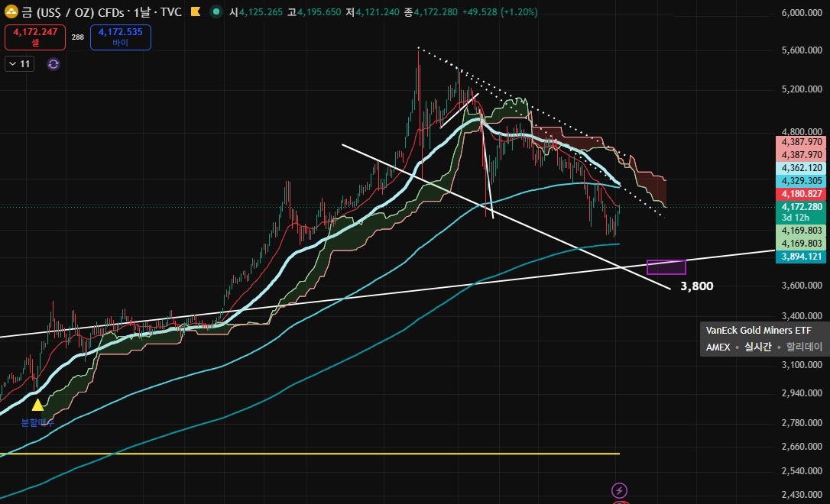Click the change value +49.528 (+1.20%)
830x504 pixels.
click(x=500, y=11)
